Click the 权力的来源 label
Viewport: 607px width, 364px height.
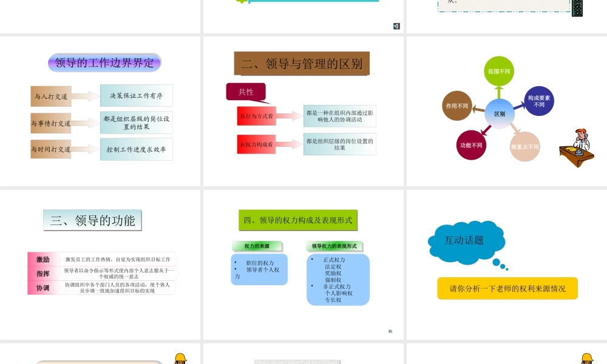(x=257, y=246)
